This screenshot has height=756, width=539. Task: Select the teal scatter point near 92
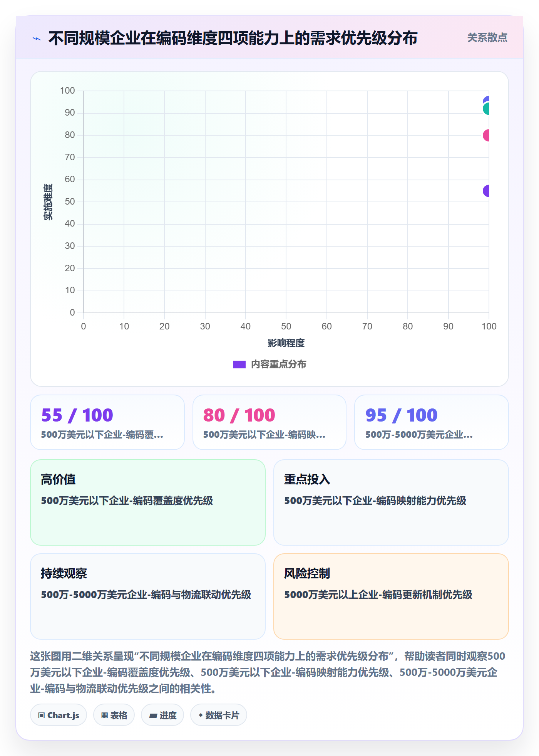(x=486, y=109)
